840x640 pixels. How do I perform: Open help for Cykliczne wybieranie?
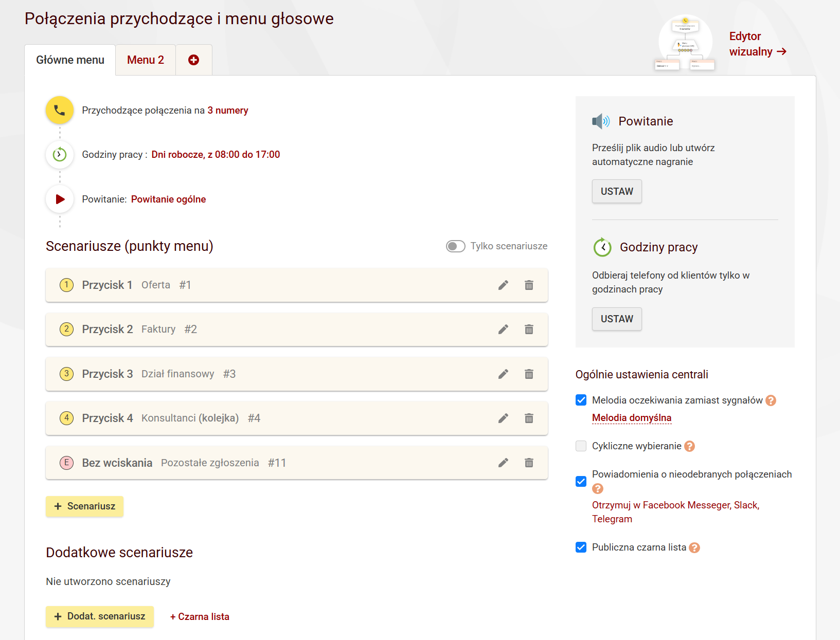[690, 446]
